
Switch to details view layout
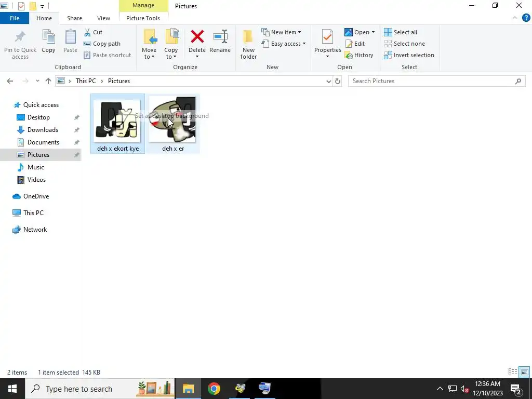(513, 372)
